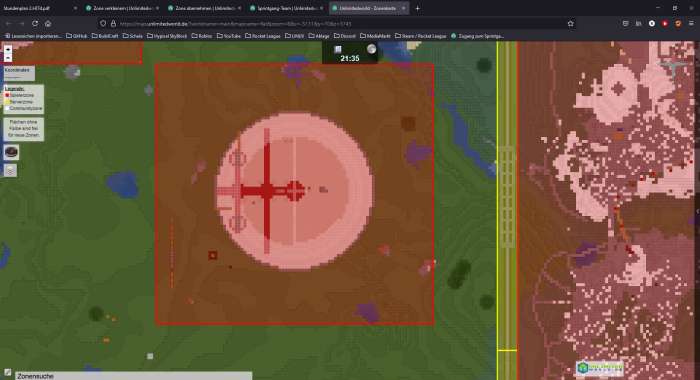Screen dimensions: 700x380
Task: Expand the Discord bookmarks folder
Action: point(345,36)
